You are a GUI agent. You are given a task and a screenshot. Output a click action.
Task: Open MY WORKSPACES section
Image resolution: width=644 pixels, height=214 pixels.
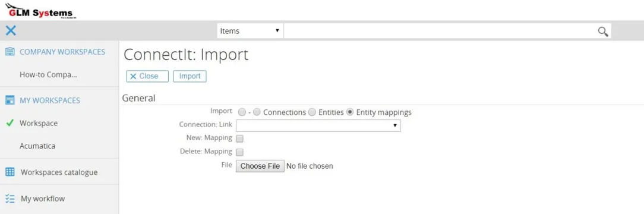click(50, 100)
